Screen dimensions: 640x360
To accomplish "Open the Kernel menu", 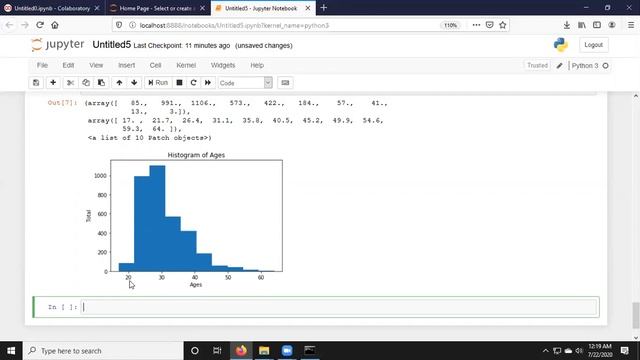I will click(x=186, y=65).
